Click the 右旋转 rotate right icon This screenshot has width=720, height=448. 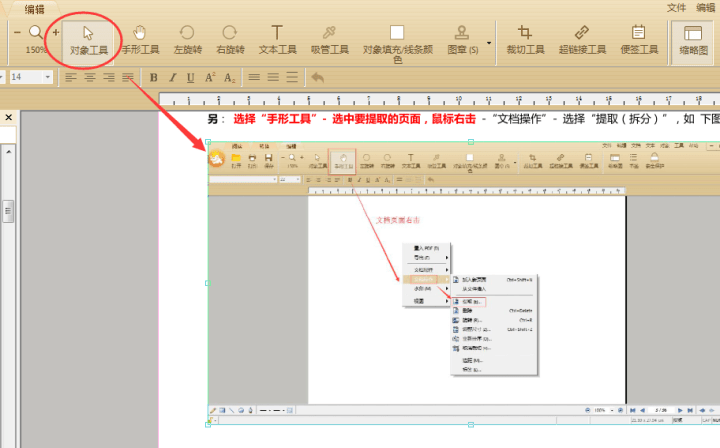tap(230, 39)
